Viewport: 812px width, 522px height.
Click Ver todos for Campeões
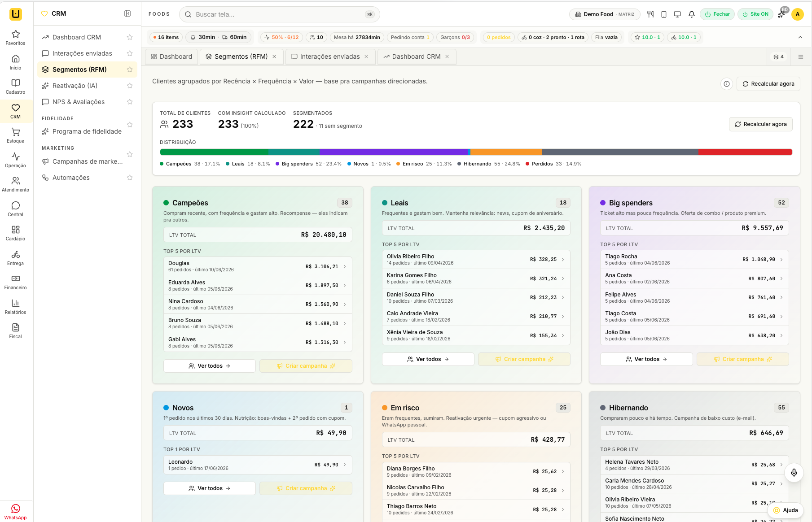(x=210, y=366)
